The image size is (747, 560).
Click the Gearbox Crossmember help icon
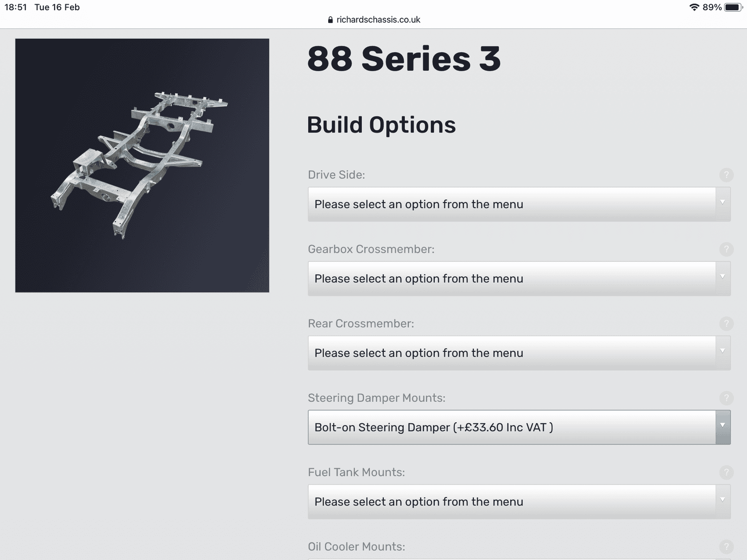point(726,249)
